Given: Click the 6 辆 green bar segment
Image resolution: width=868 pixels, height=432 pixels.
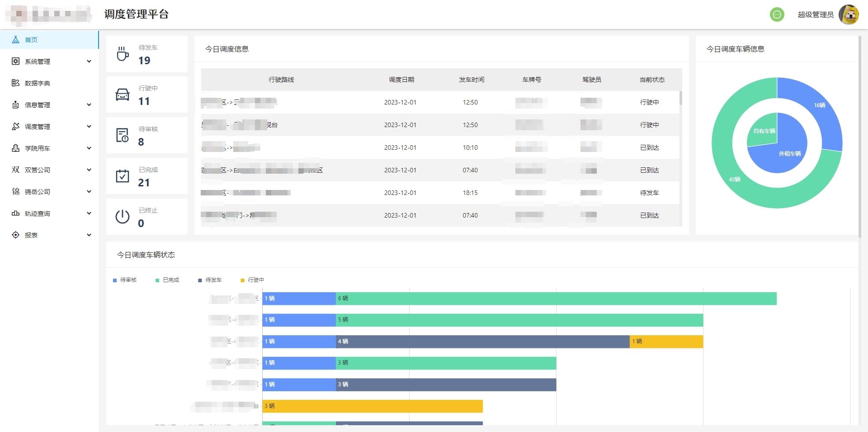Looking at the screenshot, I should coord(556,299).
